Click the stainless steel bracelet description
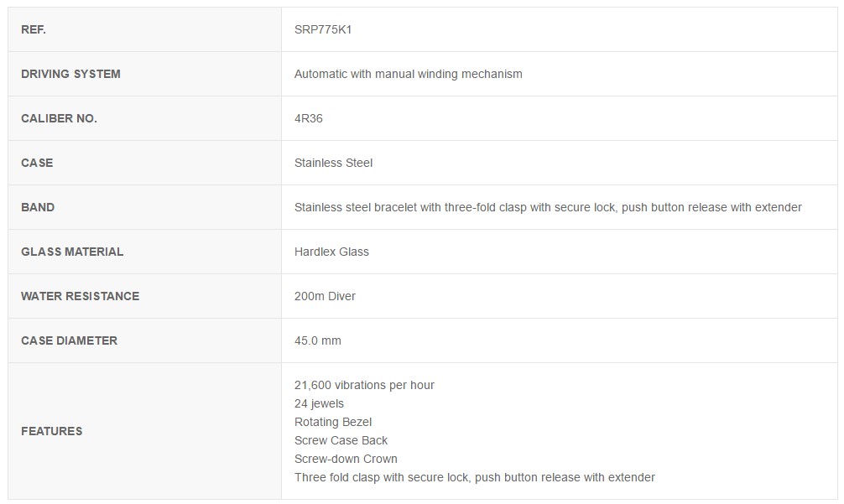This screenshot has height=504, width=844. point(548,208)
